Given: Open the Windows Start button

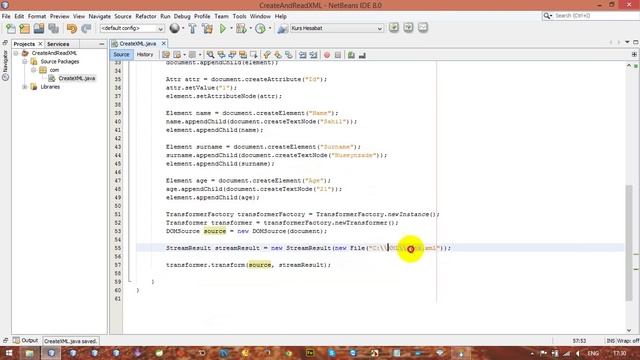Looking at the screenshot, I should click(9, 353).
